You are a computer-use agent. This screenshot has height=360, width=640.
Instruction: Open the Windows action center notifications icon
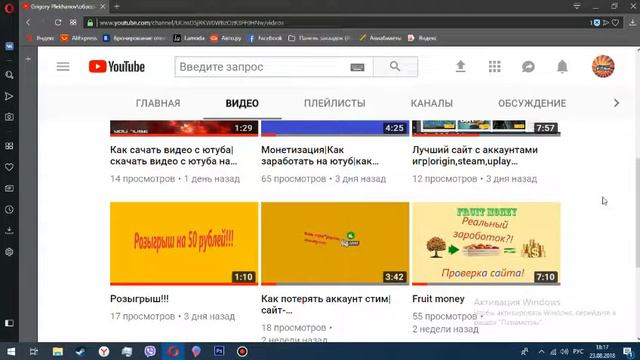click(x=628, y=351)
